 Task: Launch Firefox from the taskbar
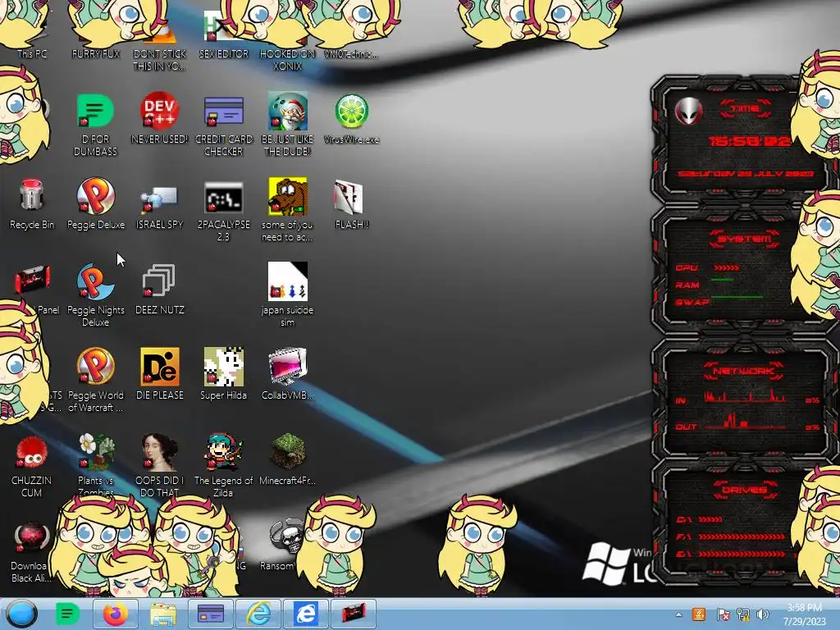tap(116, 614)
